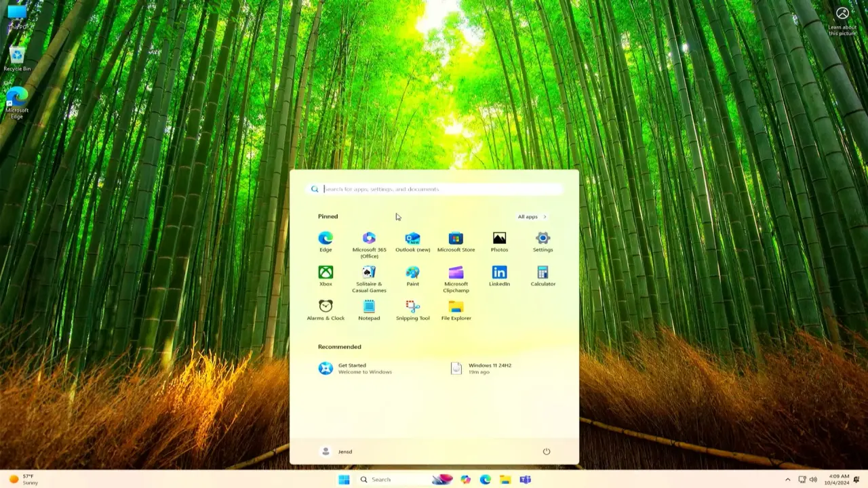This screenshot has height=488, width=868.
Task: Launch Notepad from pinned apps
Action: click(369, 310)
